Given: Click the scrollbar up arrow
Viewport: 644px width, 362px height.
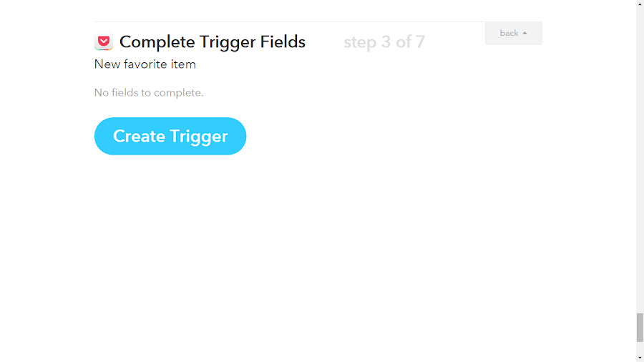Looking at the screenshot, I should point(640,4).
